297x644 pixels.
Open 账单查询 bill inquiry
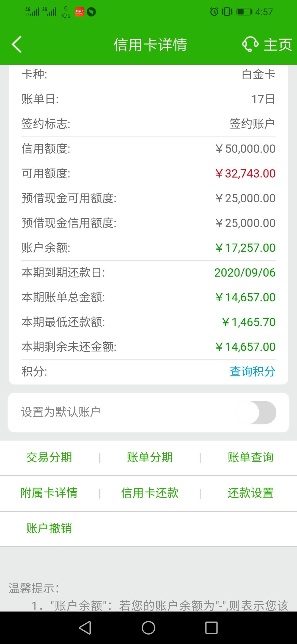tap(251, 457)
